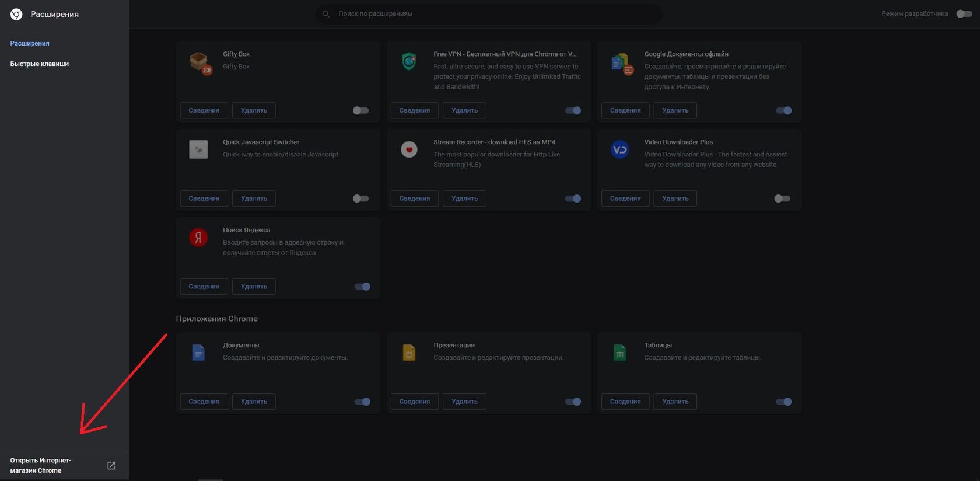Image resolution: width=980 pixels, height=481 pixels.
Task: Click the Презентации app icon
Action: tap(409, 353)
